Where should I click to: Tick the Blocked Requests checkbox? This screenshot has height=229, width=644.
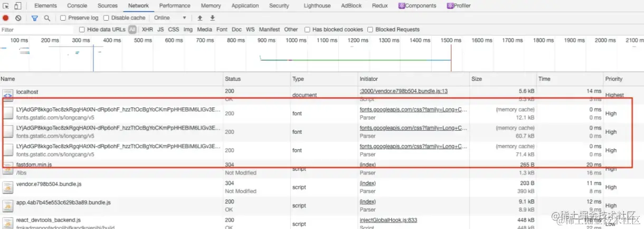coord(370,30)
